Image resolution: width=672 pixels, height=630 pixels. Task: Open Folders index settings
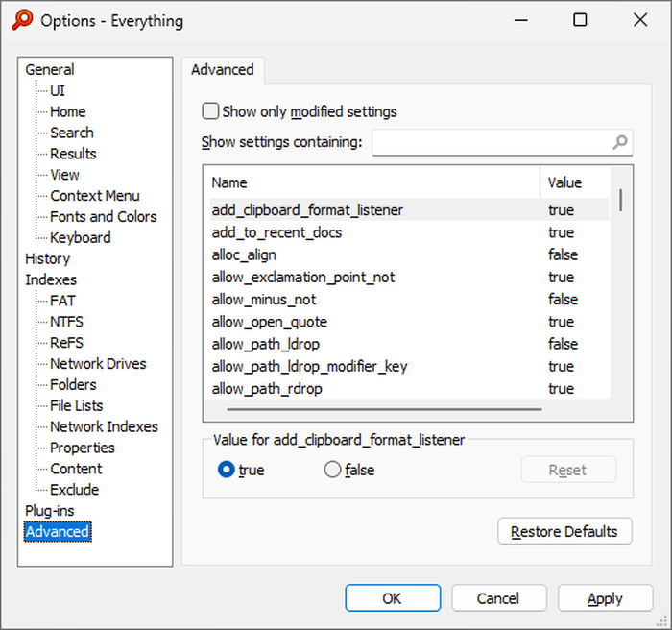pyautogui.click(x=73, y=385)
